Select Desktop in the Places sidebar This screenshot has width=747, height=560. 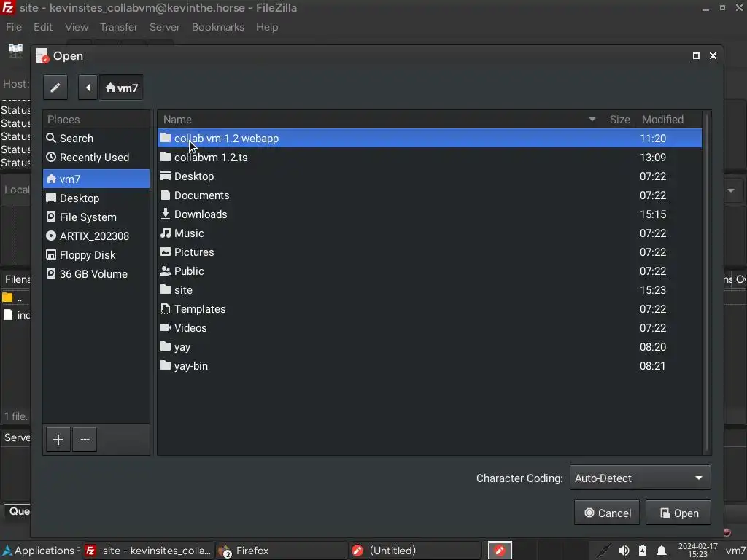tap(96, 198)
